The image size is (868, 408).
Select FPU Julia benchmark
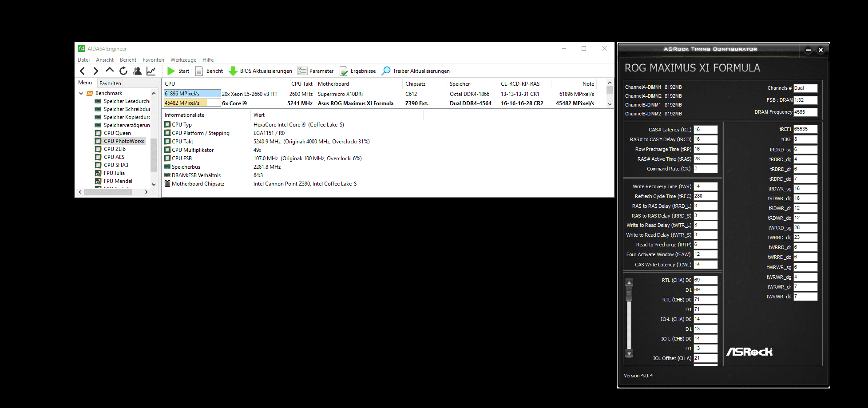[x=110, y=173]
